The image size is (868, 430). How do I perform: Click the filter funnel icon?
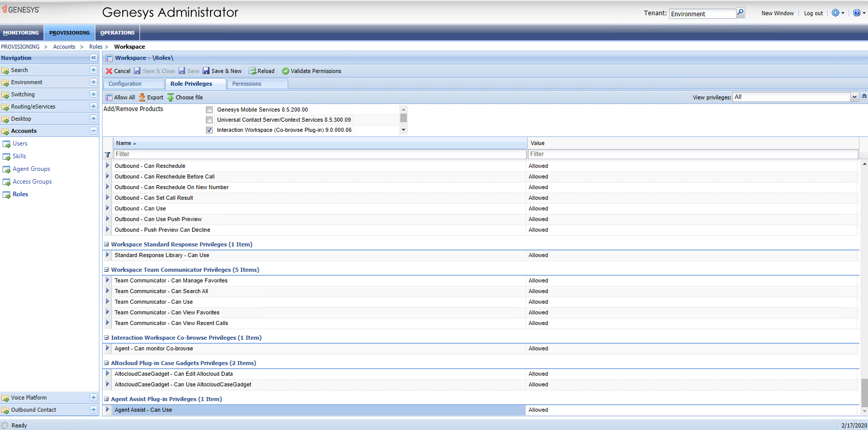(108, 154)
